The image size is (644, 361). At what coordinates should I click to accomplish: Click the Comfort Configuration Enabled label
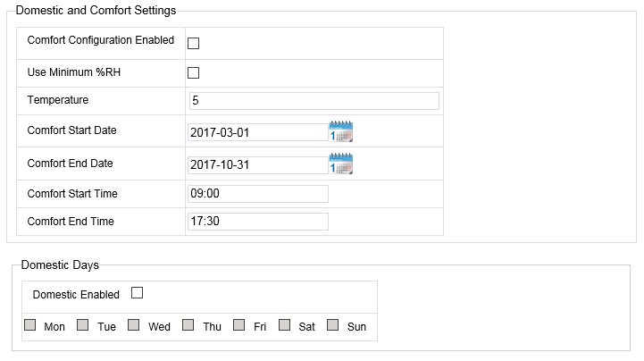pos(101,40)
